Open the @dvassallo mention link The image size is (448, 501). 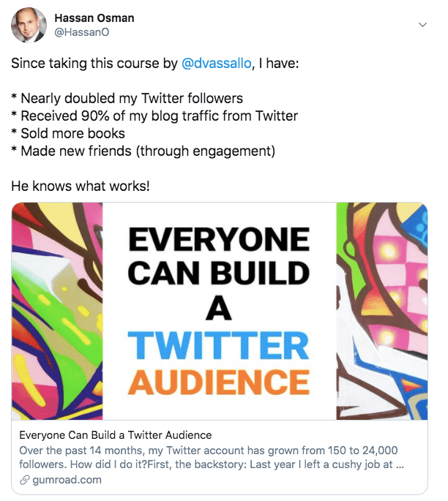coord(219,64)
